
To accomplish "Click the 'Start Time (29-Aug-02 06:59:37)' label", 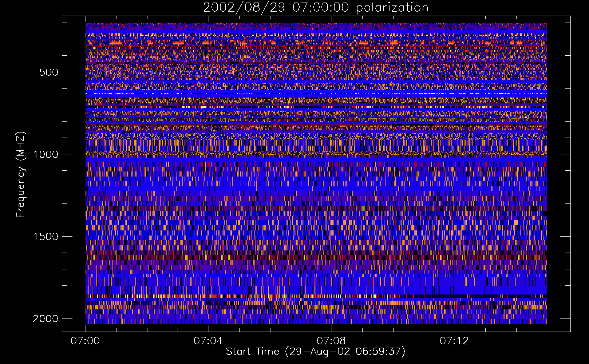I will (x=316, y=352).
